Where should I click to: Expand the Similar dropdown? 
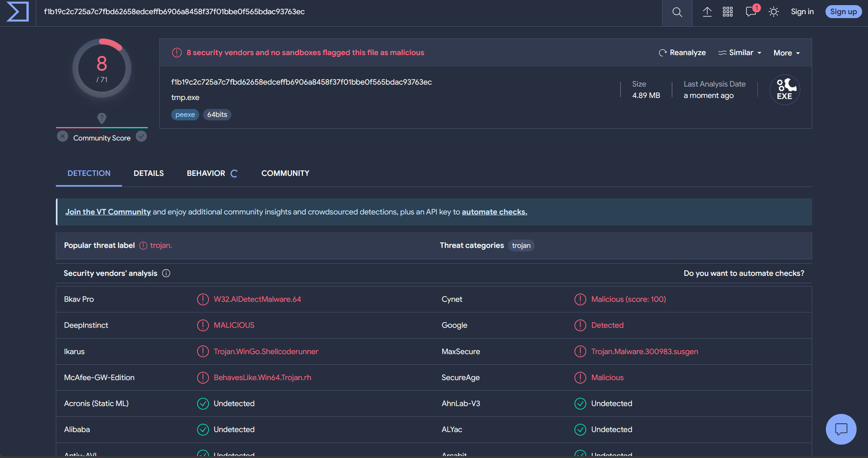pyautogui.click(x=740, y=53)
